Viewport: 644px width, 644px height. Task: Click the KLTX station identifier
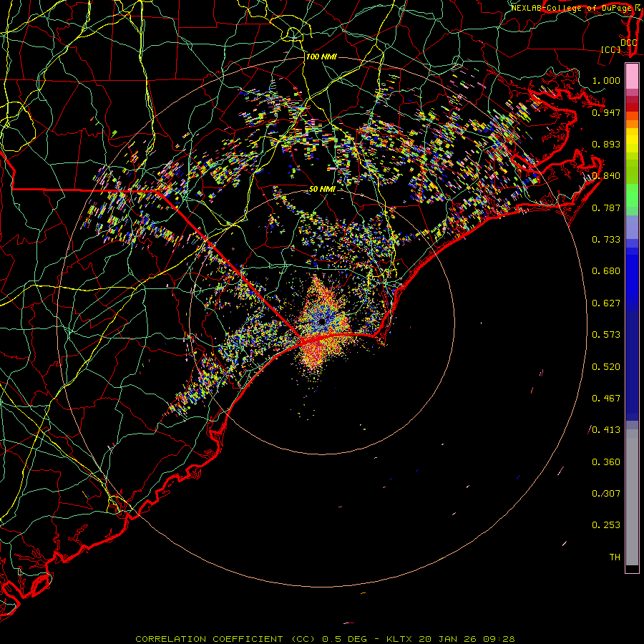tap(401, 639)
